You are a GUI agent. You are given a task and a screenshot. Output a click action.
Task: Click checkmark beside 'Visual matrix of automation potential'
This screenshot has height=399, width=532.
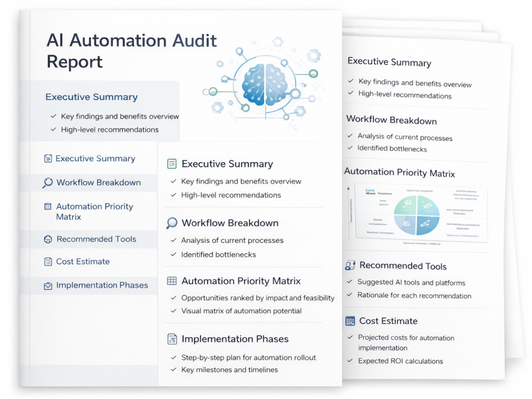(x=174, y=311)
